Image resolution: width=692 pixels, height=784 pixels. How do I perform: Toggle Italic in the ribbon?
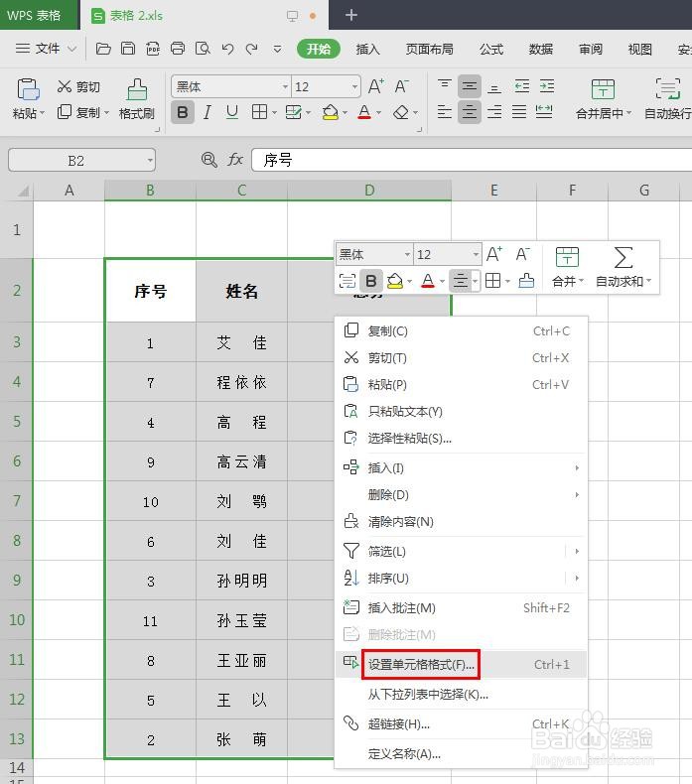click(x=208, y=112)
